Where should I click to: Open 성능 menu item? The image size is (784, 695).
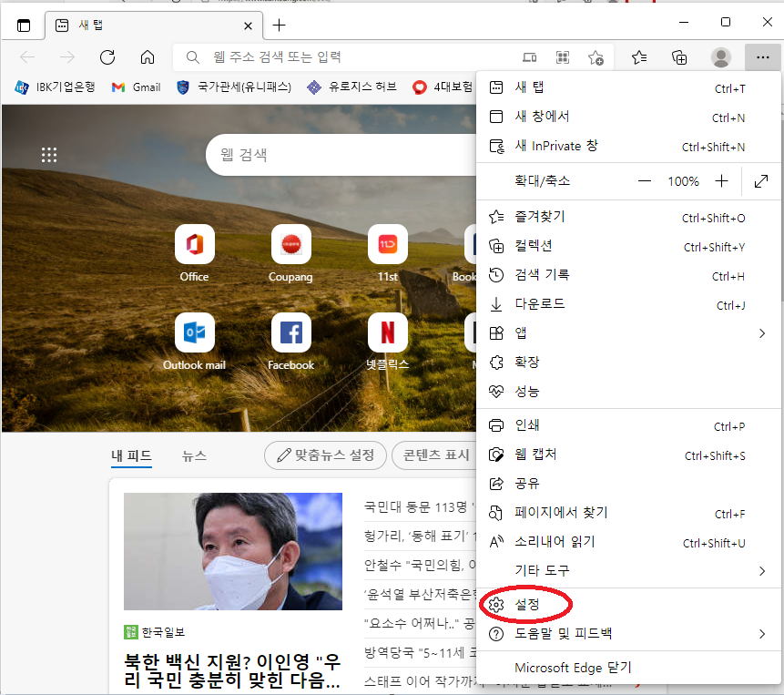[628, 391]
